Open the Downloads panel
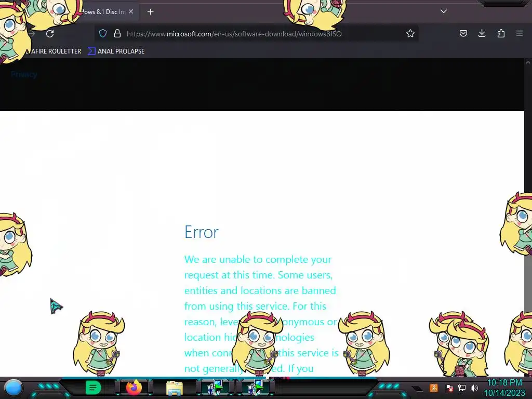This screenshot has height=399, width=532. [x=482, y=33]
